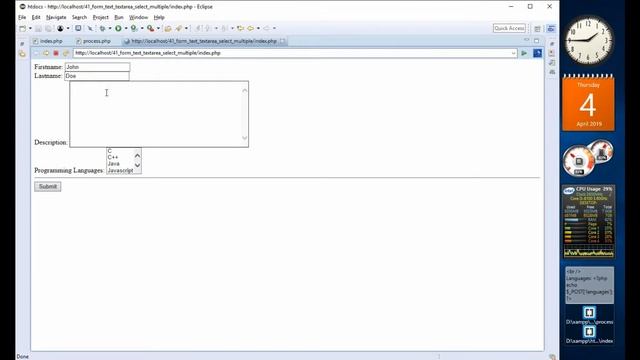Image resolution: width=640 pixels, height=360 pixels.
Task: Select the localhost index.php browser tab
Action: point(204,41)
